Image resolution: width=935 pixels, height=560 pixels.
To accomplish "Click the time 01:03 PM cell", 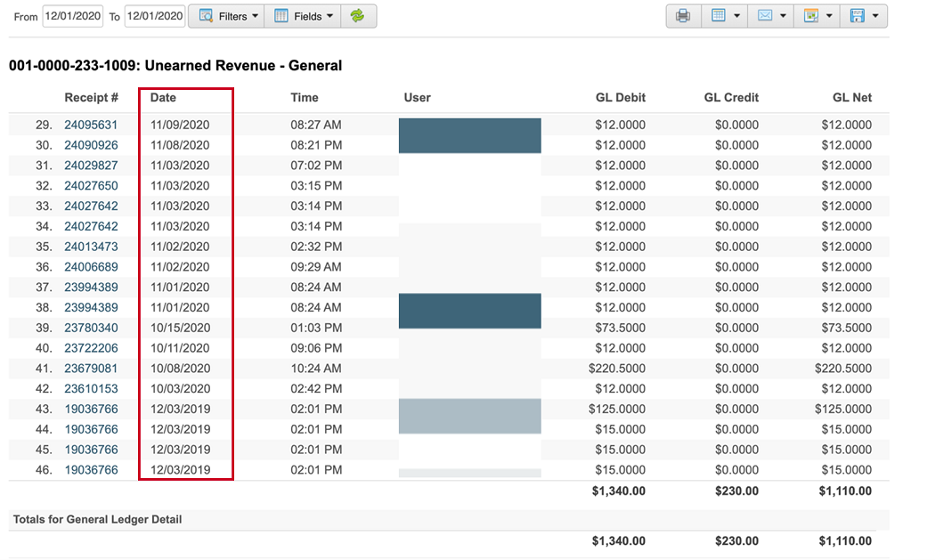I will pyautogui.click(x=316, y=328).
